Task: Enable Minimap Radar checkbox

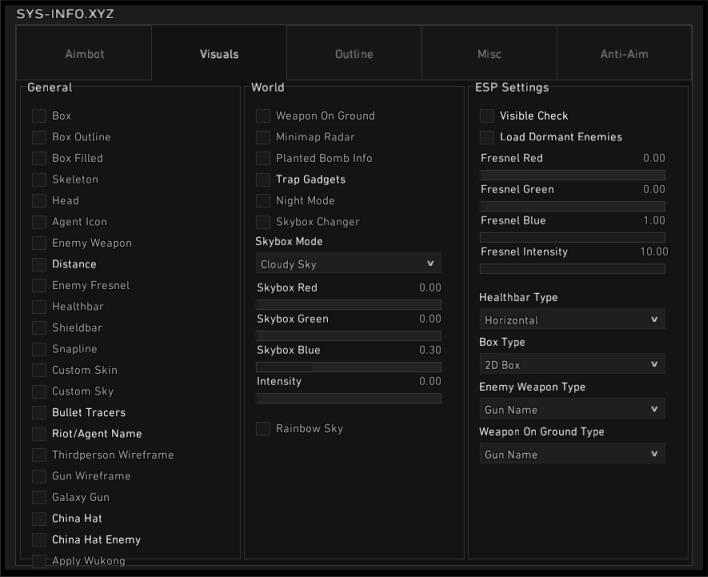Action: click(x=263, y=138)
